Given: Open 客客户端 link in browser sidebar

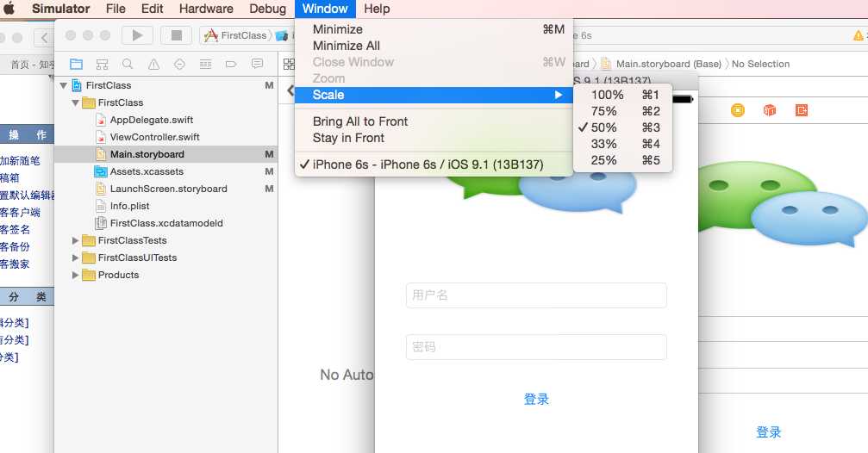Looking at the screenshot, I should click(x=20, y=212).
